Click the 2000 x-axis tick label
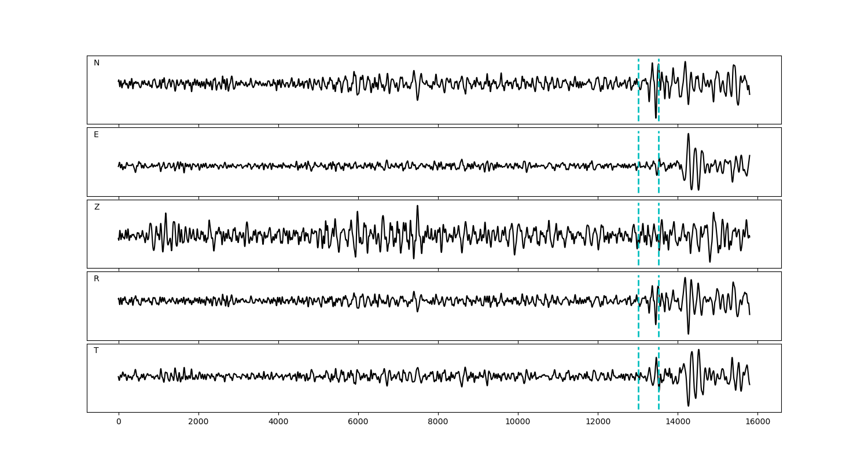The width and height of the screenshot is (868, 463). coord(198,422)
